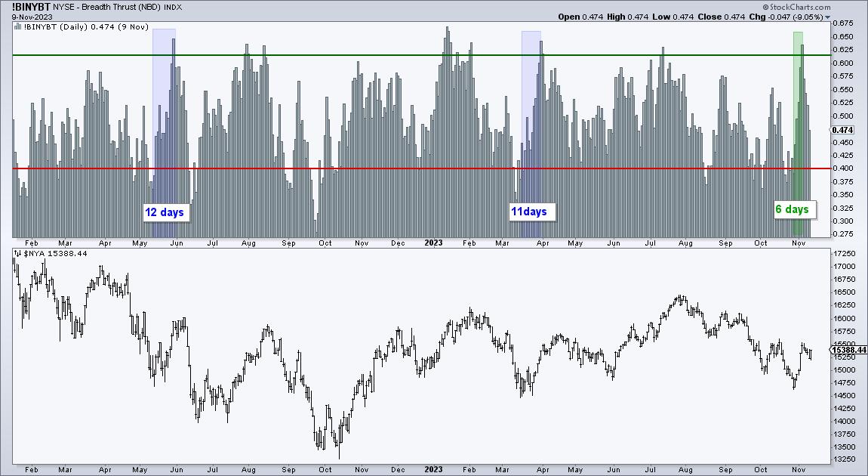Click the blue shaded March highlight zone

(531, 113)
